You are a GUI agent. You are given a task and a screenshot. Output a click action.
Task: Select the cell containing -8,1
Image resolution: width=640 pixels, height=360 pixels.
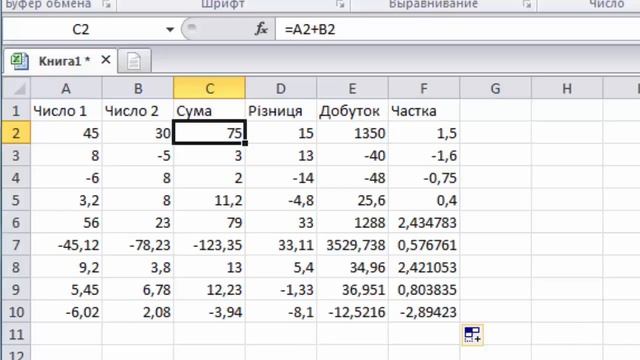(x=281, y=312)
